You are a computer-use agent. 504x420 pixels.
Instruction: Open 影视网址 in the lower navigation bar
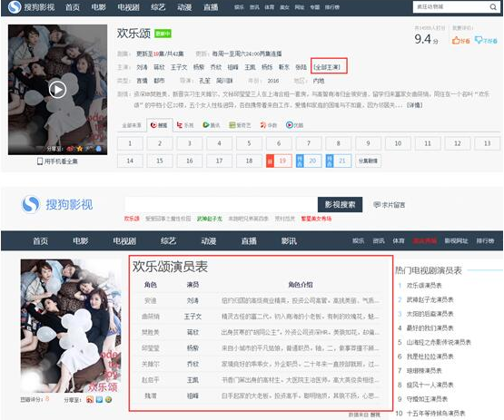point(456,240)
